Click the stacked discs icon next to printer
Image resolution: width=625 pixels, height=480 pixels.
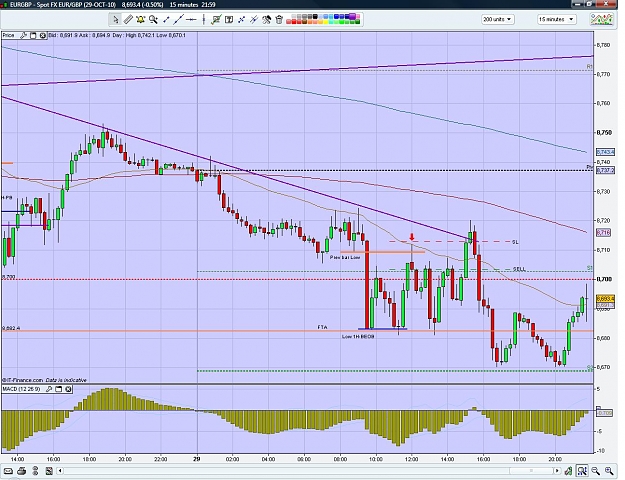point(35,471)
